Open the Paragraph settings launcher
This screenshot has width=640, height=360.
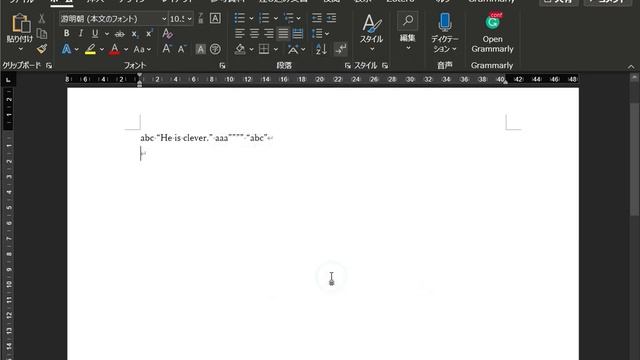click(x=347, y=65)
